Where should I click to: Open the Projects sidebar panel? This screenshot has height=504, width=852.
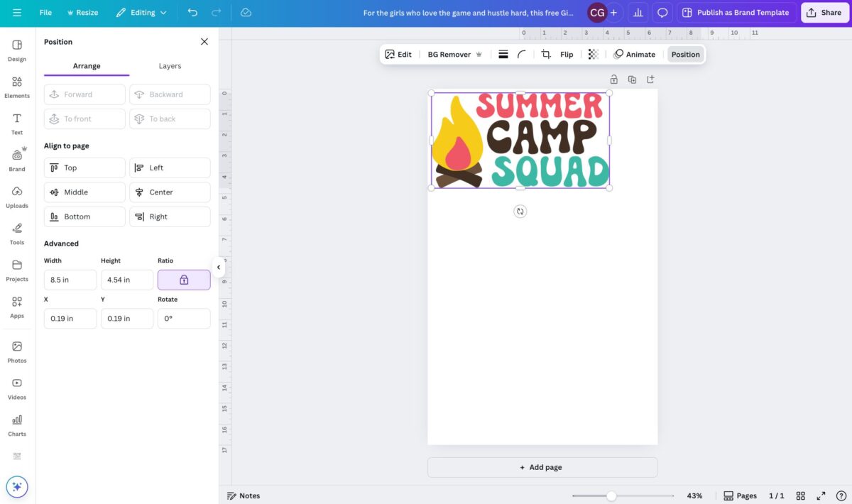[17, 270]
